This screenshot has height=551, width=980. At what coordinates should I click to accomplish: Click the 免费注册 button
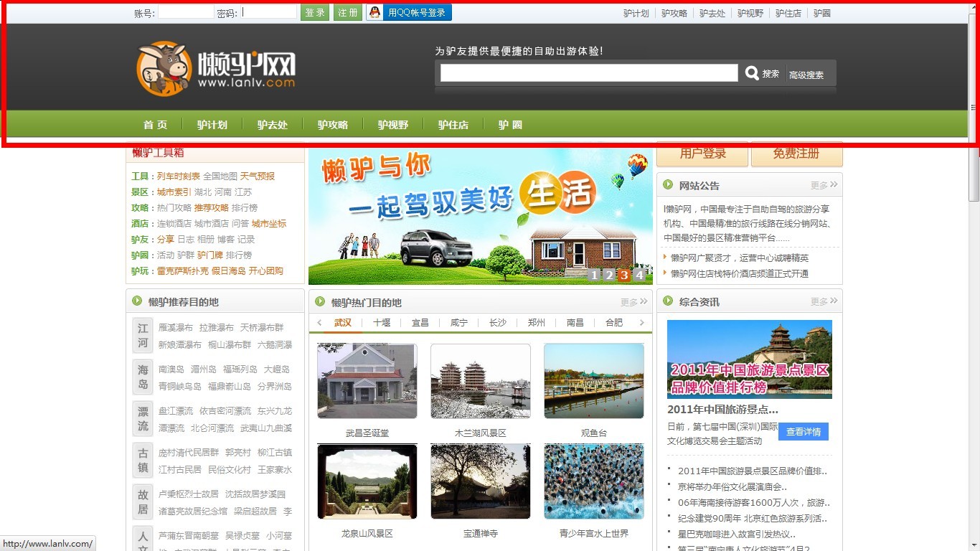pos(796,154)
